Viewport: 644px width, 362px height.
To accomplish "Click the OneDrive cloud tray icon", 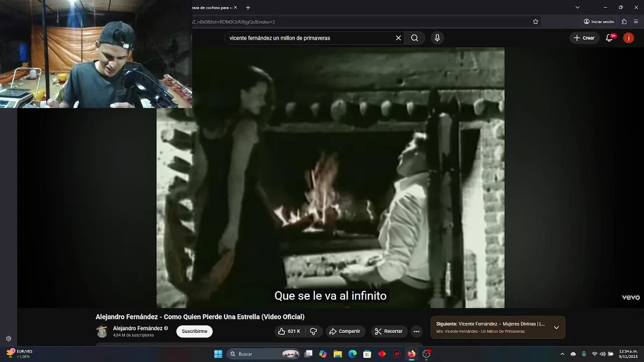I will coord(573,354).
